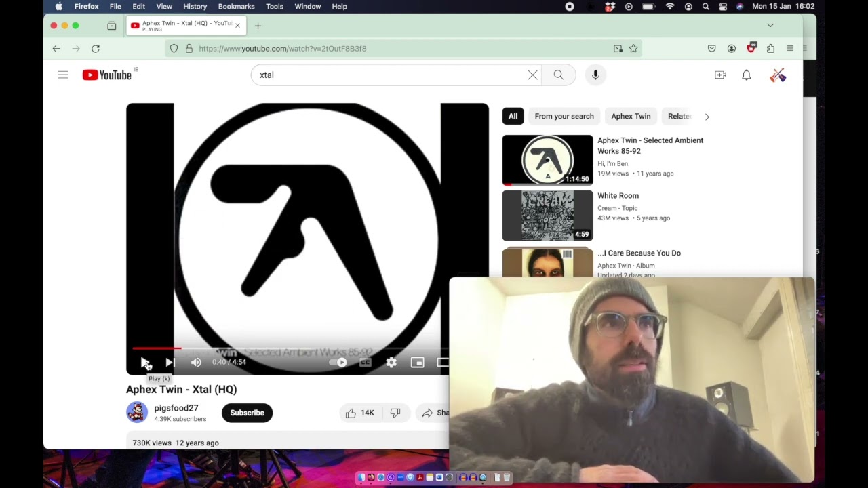The image size is (868, 488).
Task: Open the View menu
Action: coord(164,6)
